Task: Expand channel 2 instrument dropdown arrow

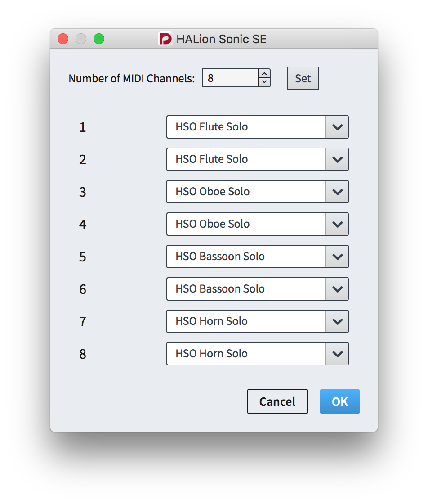Action: pyautogui.click(x=337, y=159)
